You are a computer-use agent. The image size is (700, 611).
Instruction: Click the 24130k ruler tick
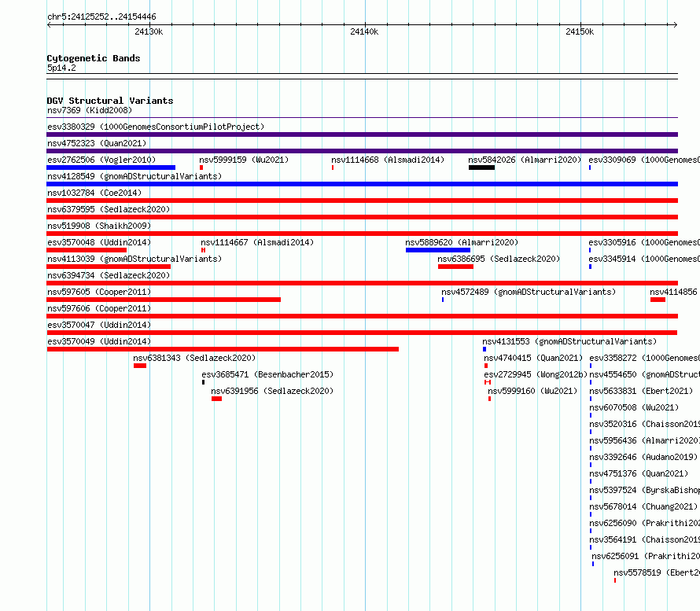coord(149,31)
